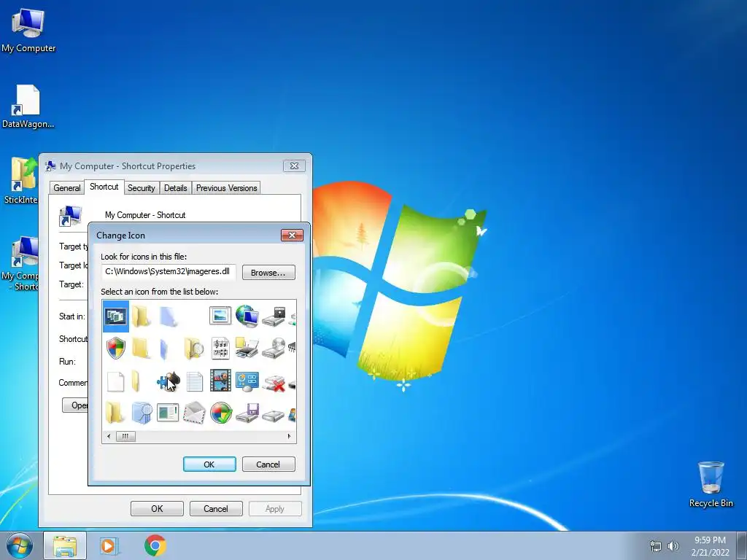Select the Shortcut tab

104,187
